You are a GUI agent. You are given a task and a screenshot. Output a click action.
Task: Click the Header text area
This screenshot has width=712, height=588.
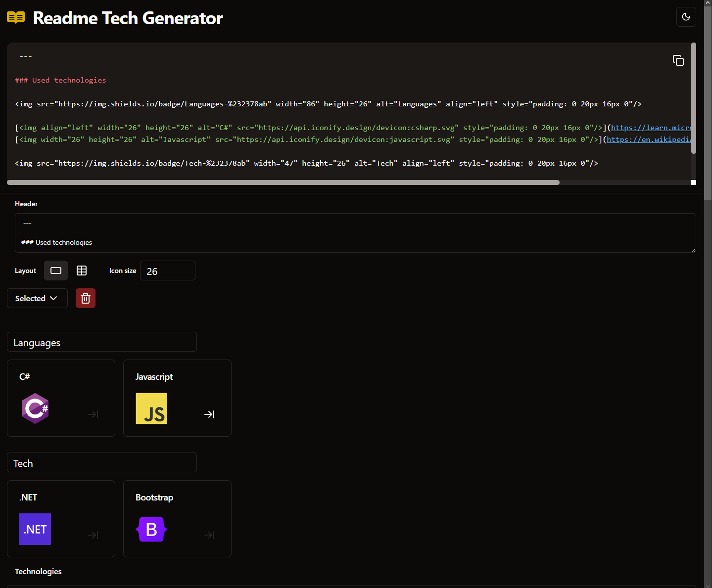pos(355,233)
